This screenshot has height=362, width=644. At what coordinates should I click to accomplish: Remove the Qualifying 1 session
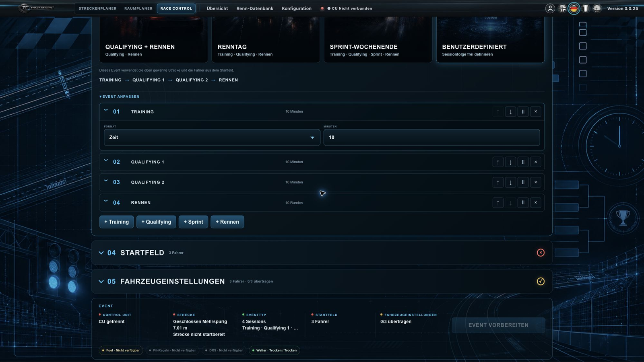tap(536, 162)
